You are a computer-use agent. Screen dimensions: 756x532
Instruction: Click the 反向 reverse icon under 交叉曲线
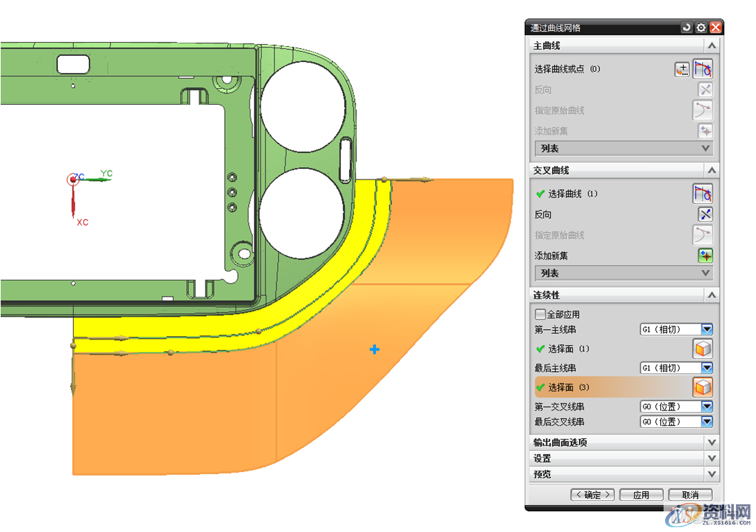(x=705, y=215)
